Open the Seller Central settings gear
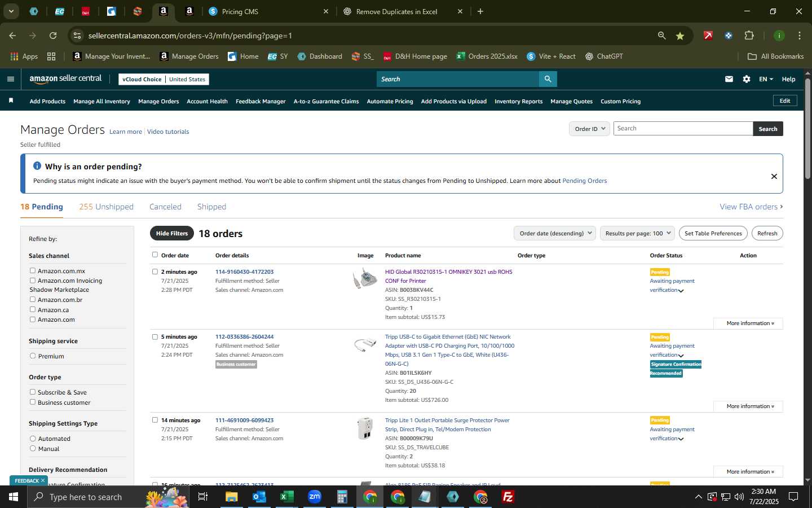Image resolution: width=812 pixels, height=508 pixels. [x=747, y=79]
